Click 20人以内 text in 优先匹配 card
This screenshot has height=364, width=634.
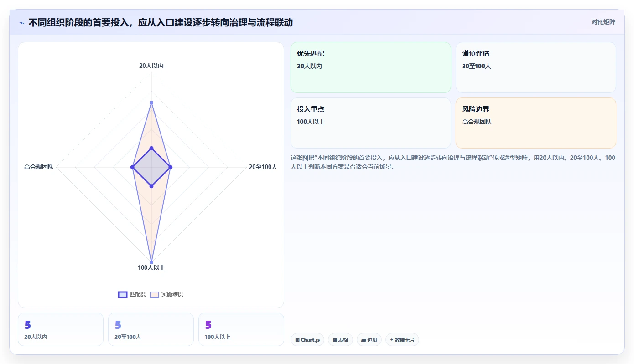point(309,66)
